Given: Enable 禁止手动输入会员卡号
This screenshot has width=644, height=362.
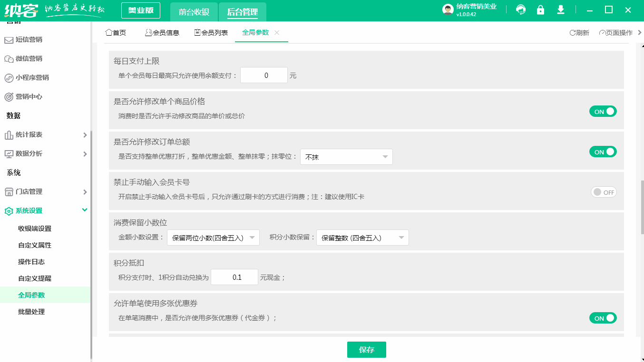Looking at the screenshot, I should (603, 192).
